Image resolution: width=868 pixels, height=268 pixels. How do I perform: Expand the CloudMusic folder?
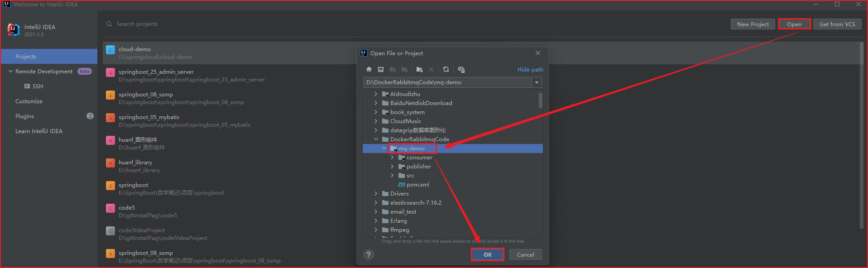376,121
